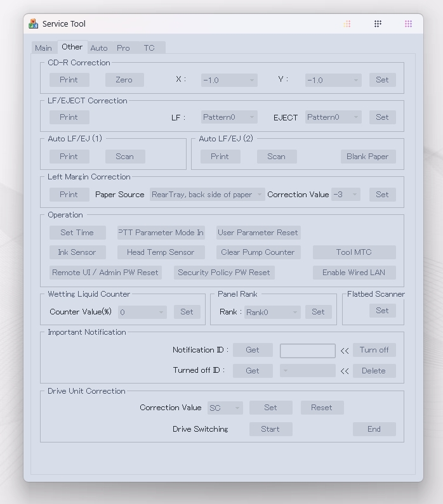Click the Head Temp Sensor button
The height and width of the screenshot is (504, 443).
click(161, 252)
